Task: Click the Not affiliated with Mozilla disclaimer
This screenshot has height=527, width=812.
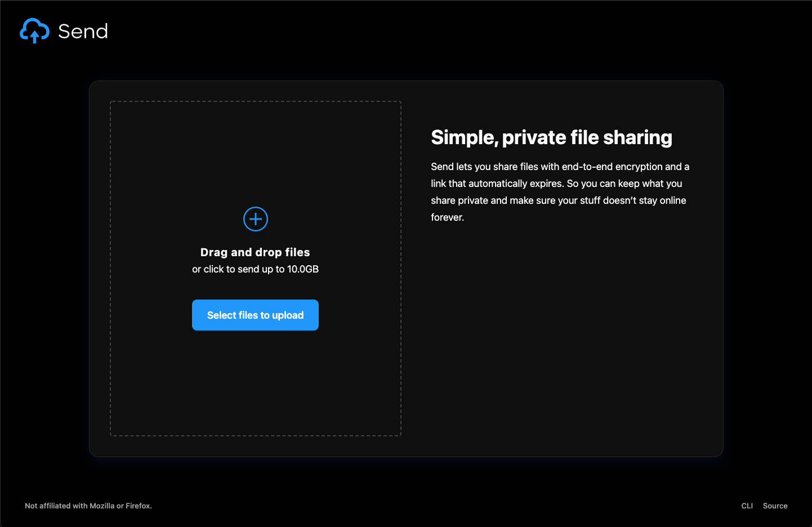Action: 88,506
